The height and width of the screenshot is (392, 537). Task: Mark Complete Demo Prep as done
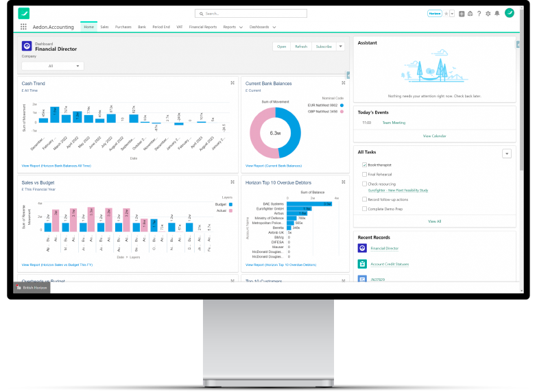click(x=365, y=208)
